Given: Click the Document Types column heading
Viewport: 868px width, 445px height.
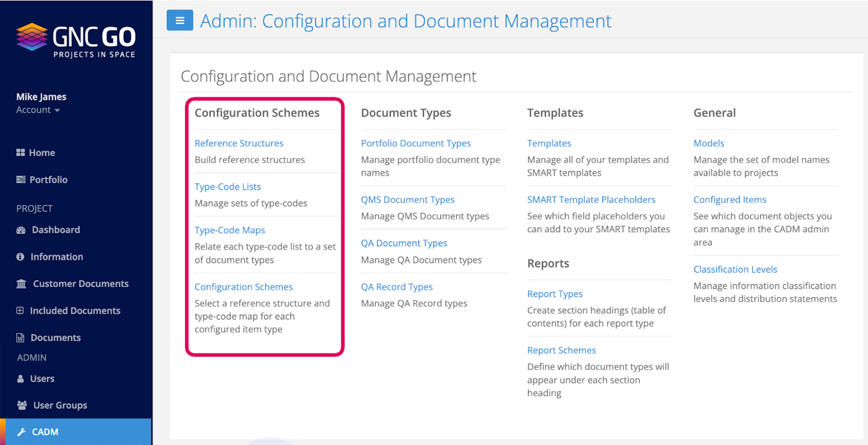Looking at the screenshot, I should [406, 113].
